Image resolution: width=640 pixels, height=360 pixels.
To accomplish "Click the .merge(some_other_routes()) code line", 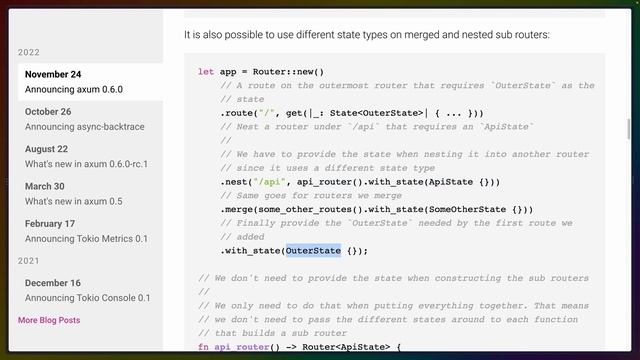I will tap(376, 209).
